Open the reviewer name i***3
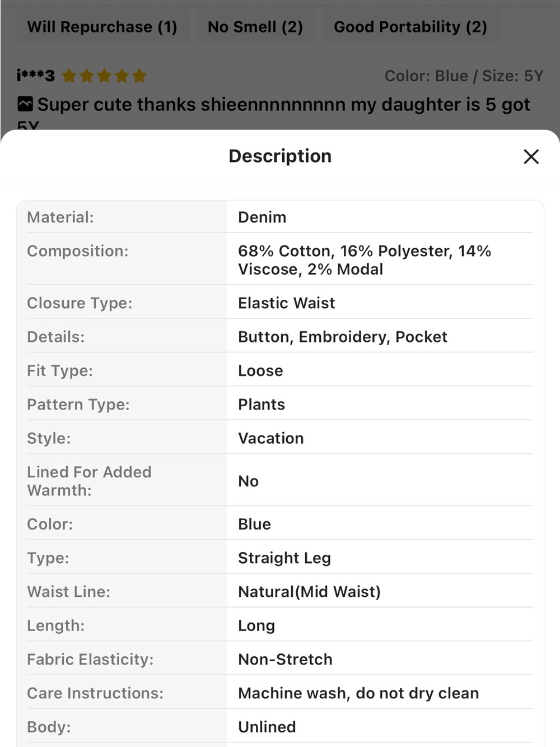 tap(36, 76)
